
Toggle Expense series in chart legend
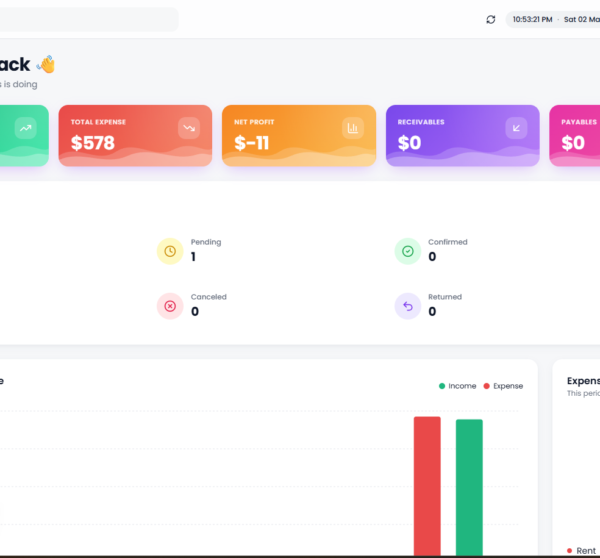point(503,386)
